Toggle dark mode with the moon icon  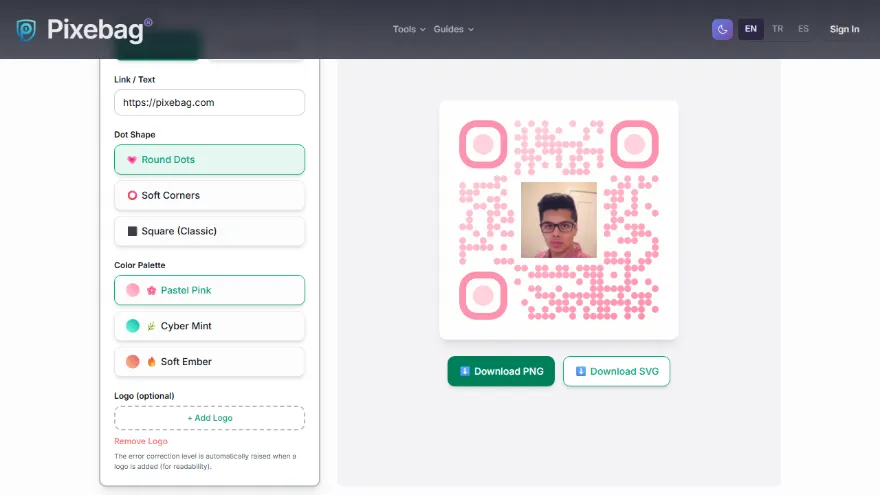pyautogui.click(x=722, y=29)
